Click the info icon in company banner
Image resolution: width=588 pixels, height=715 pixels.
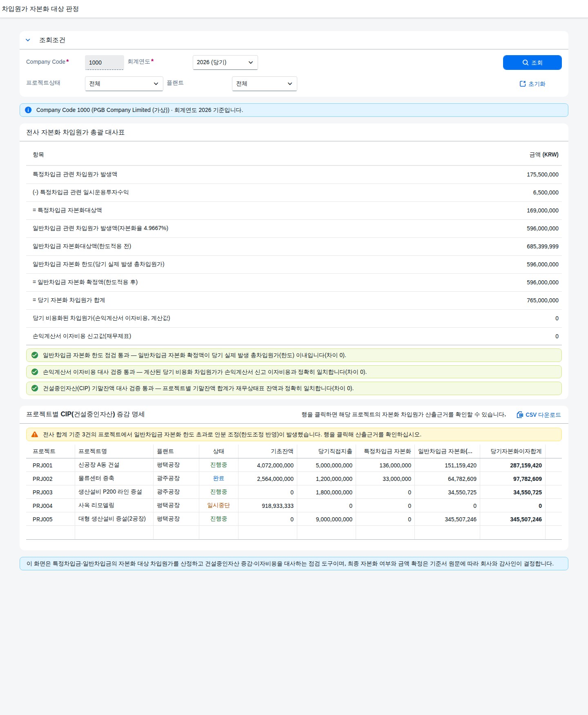(28, 110)
